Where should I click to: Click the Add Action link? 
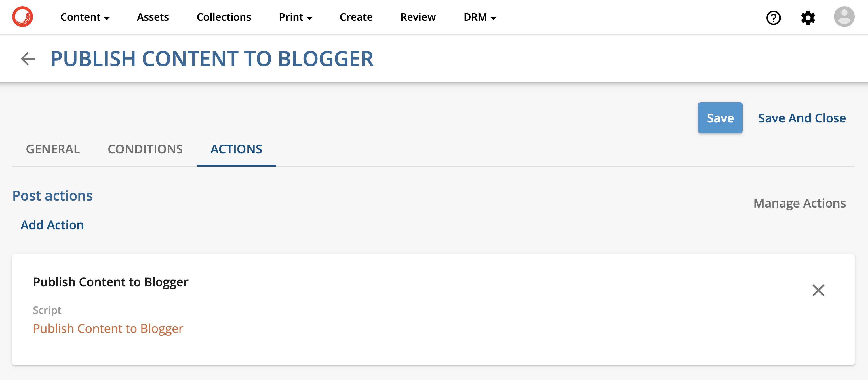52,225
